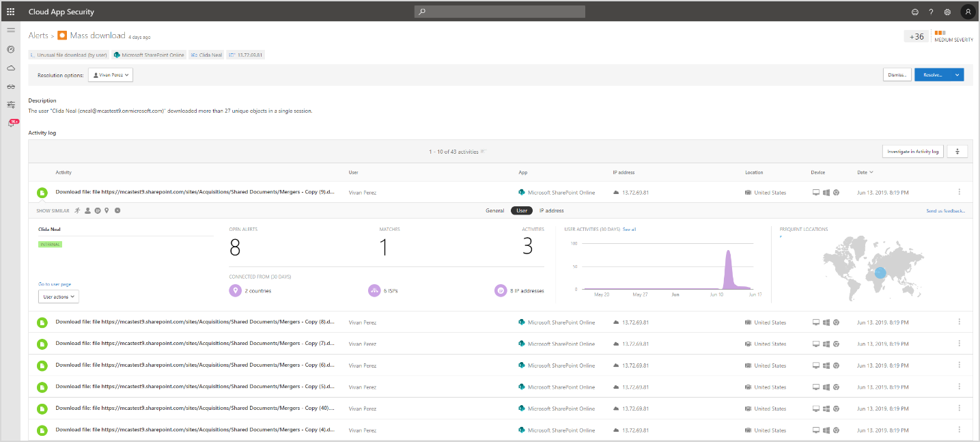Open the kebab menu on first activity row
The image size is (980, 442).
[959, 192]
